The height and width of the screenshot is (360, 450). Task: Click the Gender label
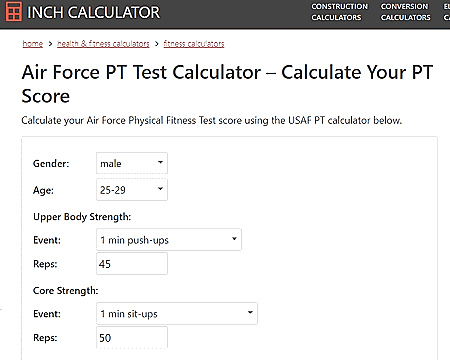point(51,164)
